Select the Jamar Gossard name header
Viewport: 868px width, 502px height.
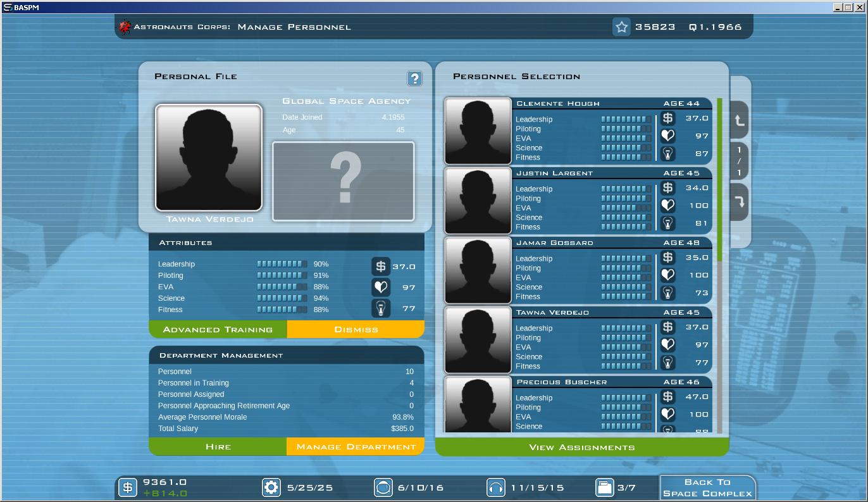point(612,242)
